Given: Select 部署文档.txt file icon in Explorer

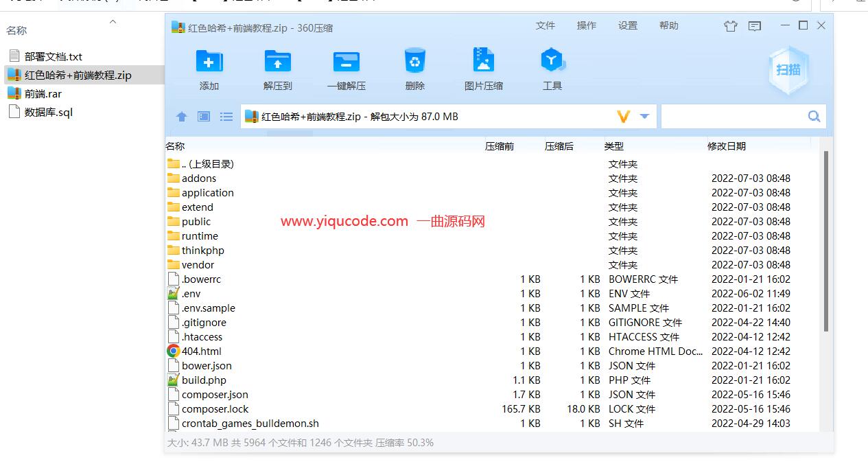Looking at the screenshot, I should (14, 56).
